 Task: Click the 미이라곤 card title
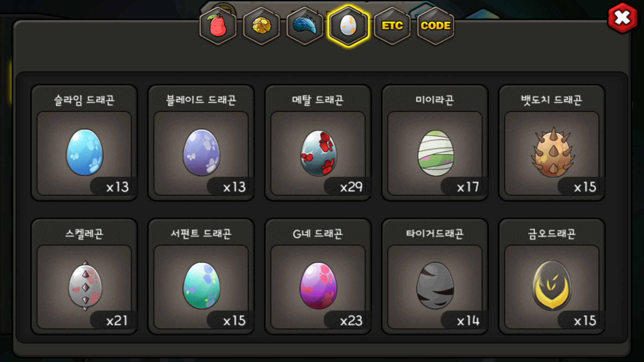tap(435, 100)
